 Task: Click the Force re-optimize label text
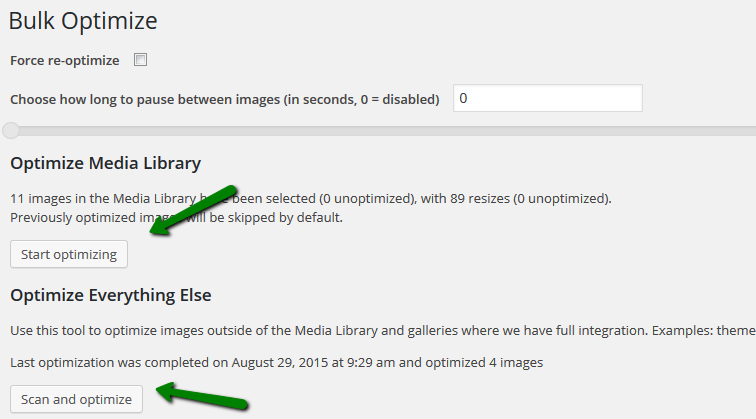point(64,60)
